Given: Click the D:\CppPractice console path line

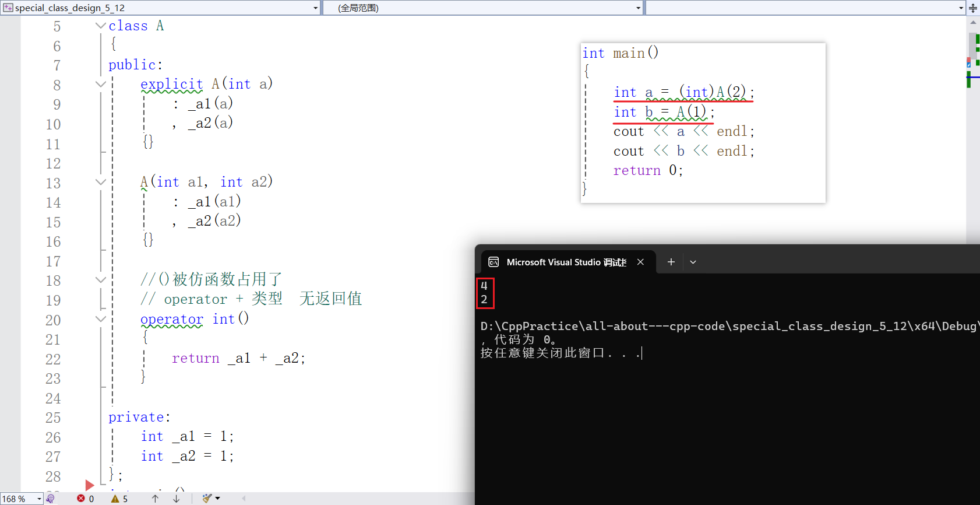Looking at the screenshot, I should tap(729, 326).
